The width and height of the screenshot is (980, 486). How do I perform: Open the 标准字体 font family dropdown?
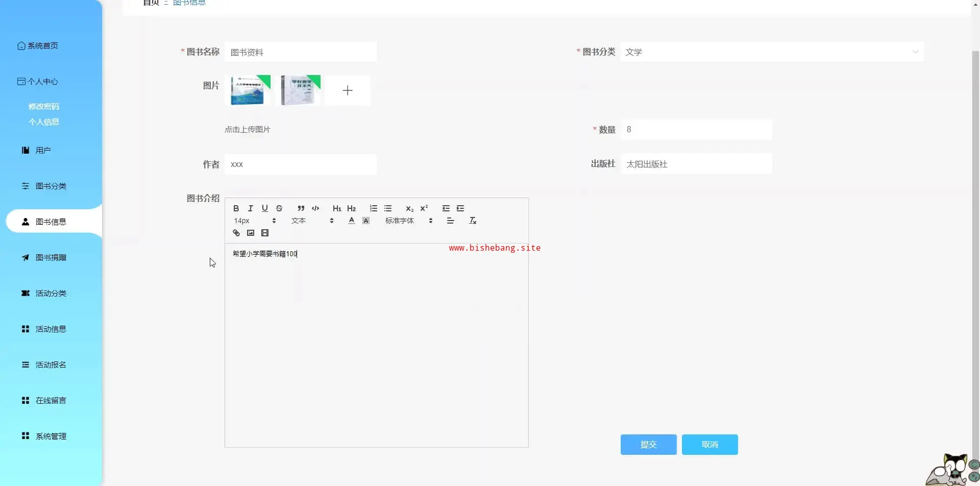tap(408, 221)
